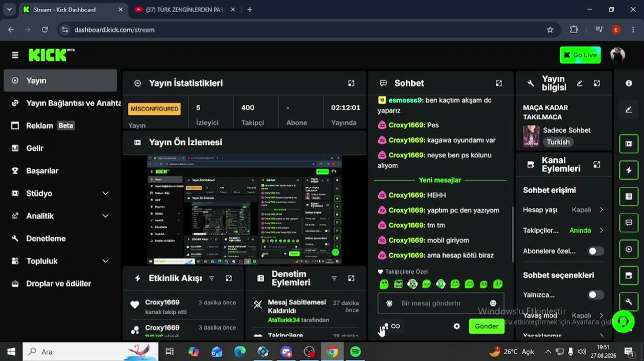The width and height of the screenshot is (644, 361).
Task: Open the browser tab search dropdown
Action: (x=9, y=10)
